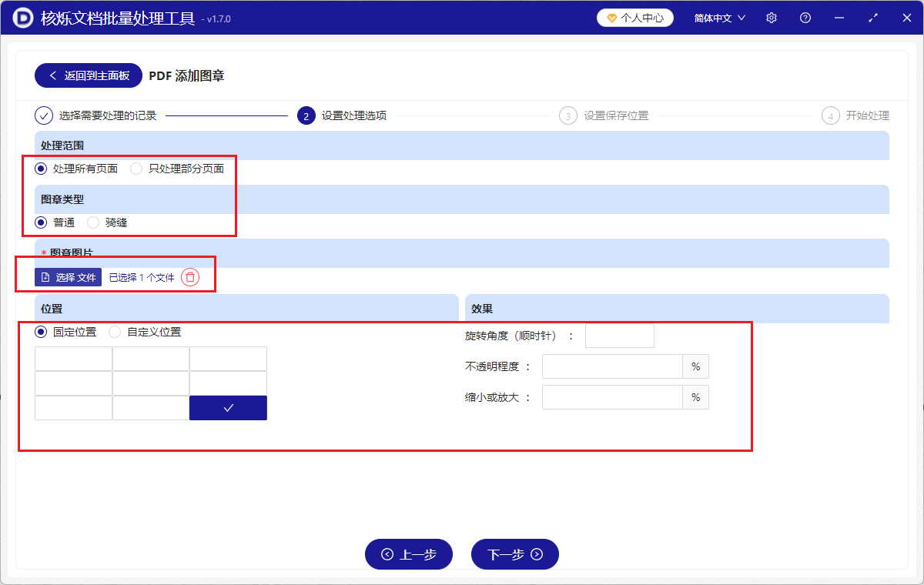Select the bottom-right position grid cell
Image resolution: width=924 pixels, height=585 pixels.
[x=228, y=407]
